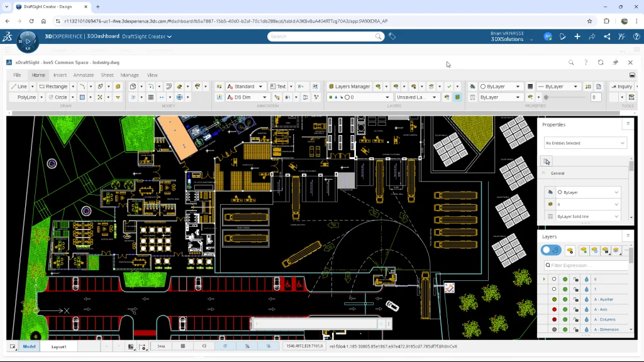The height and width of the screenshot is (362, 644).
Task: Switch to the Layout1 sheet tab
Action: 58,346
